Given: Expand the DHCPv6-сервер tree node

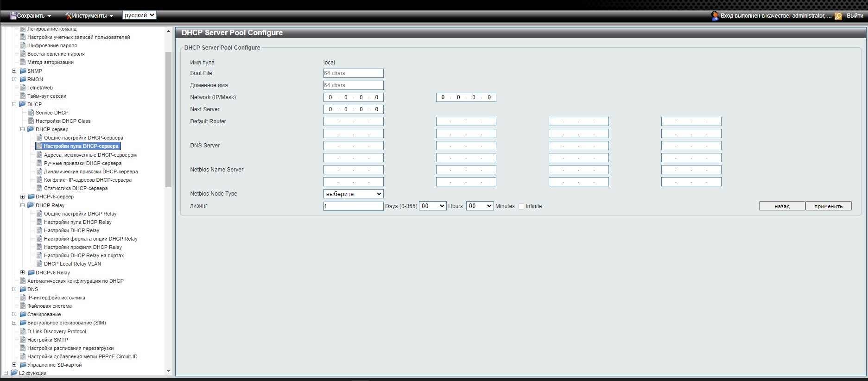Looking at the screenshot, I should 22,197.
